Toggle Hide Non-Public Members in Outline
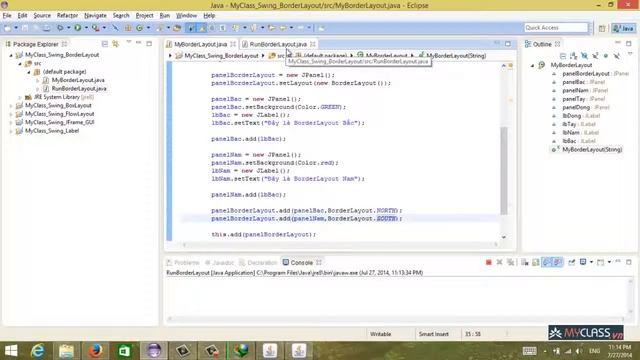This screenshot has width=640, height=360. click(x=606, y=56)
